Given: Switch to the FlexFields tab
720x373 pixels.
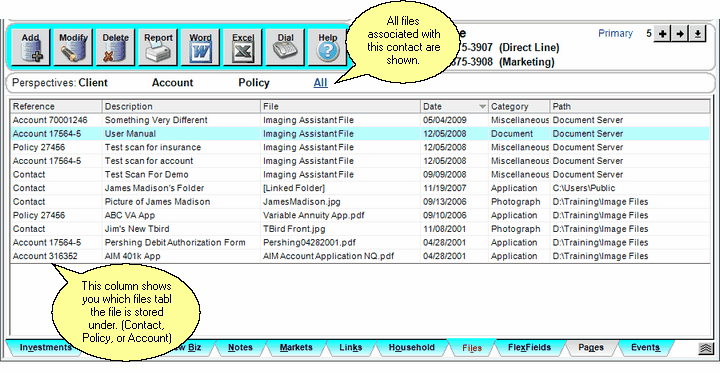Looking at the screenshot, I should point(529,347).
